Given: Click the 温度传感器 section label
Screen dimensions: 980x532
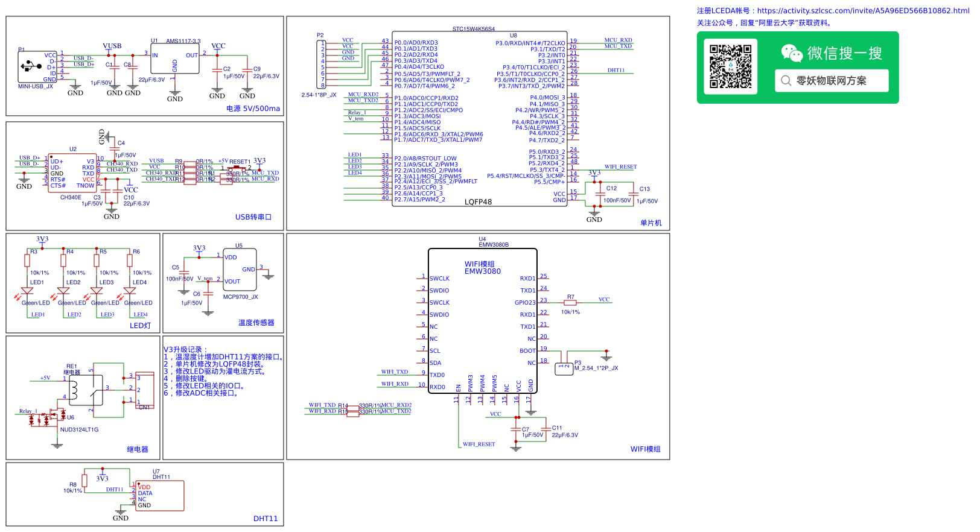Looking at the screenshot, I should [x=256, y=323].
